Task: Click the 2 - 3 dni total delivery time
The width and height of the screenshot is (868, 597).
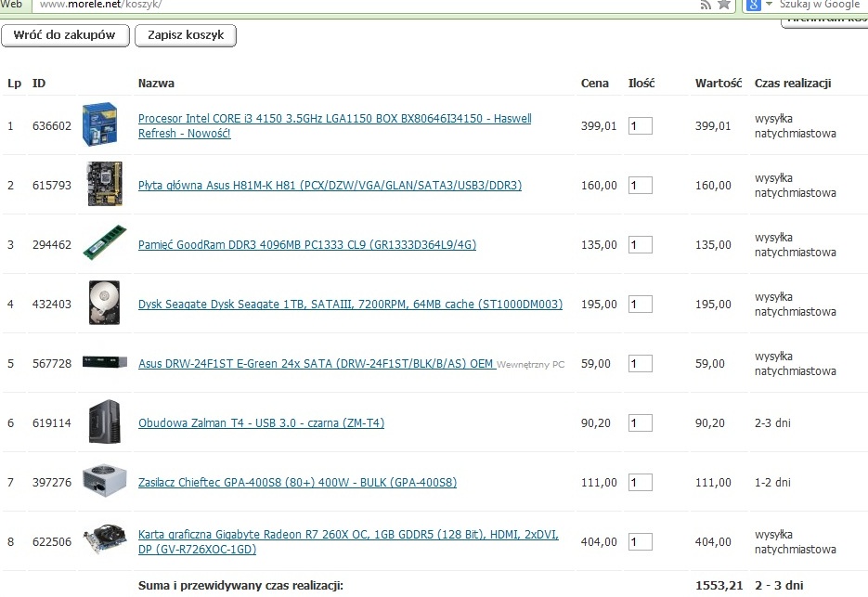Action: pyautogui.click(x=779, y=585)
